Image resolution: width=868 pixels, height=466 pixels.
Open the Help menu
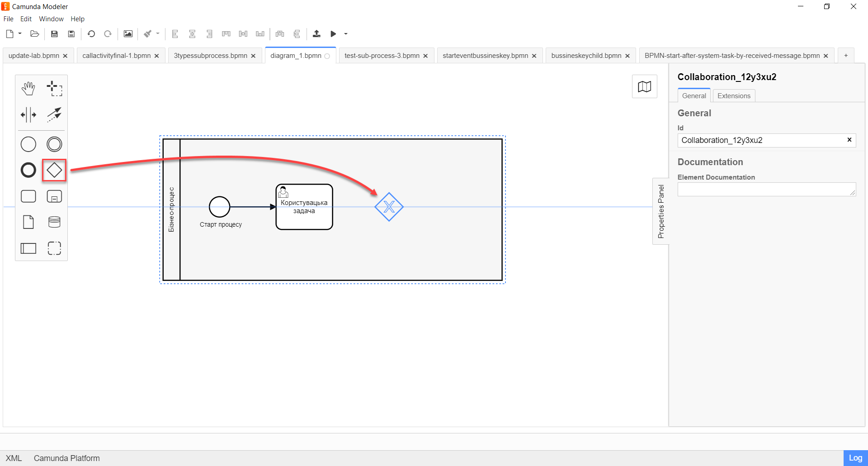coord(78,19)
